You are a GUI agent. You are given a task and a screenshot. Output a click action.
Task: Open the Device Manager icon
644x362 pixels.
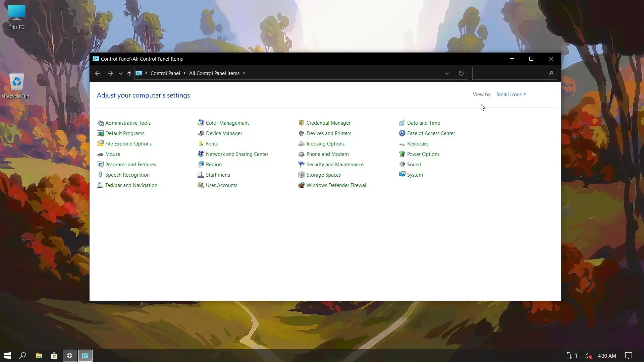coord(201,133)
